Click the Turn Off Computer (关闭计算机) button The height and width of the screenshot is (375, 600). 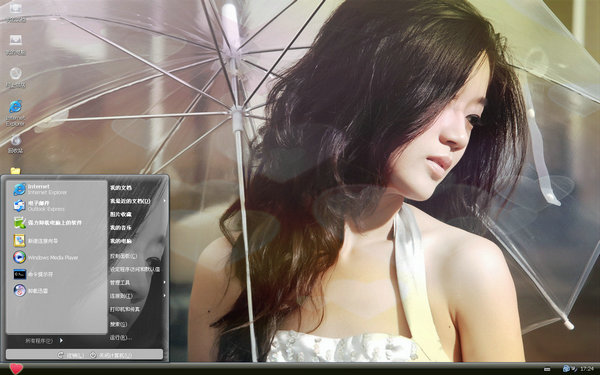tap(111, 355)
